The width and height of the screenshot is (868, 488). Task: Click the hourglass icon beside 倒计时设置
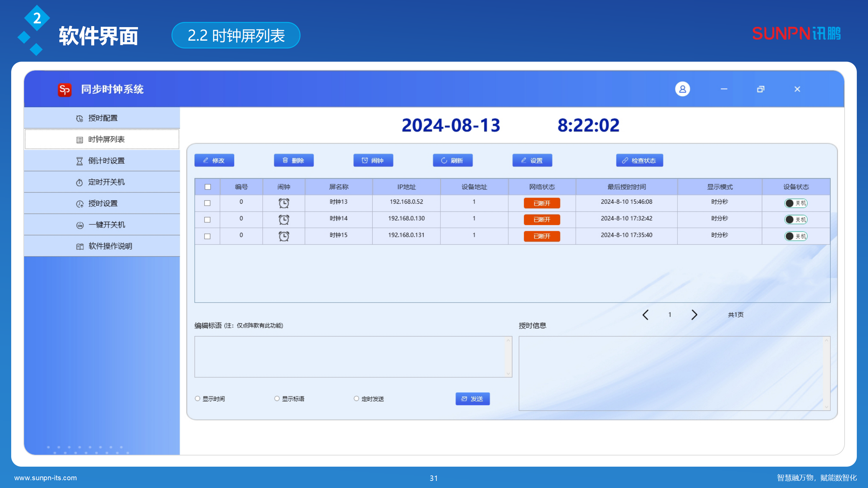(x=79, y=161)
